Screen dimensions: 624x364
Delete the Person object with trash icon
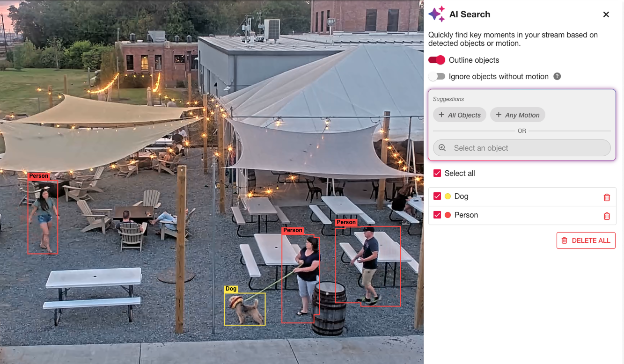pyautogui.click(x=607, y=216)
